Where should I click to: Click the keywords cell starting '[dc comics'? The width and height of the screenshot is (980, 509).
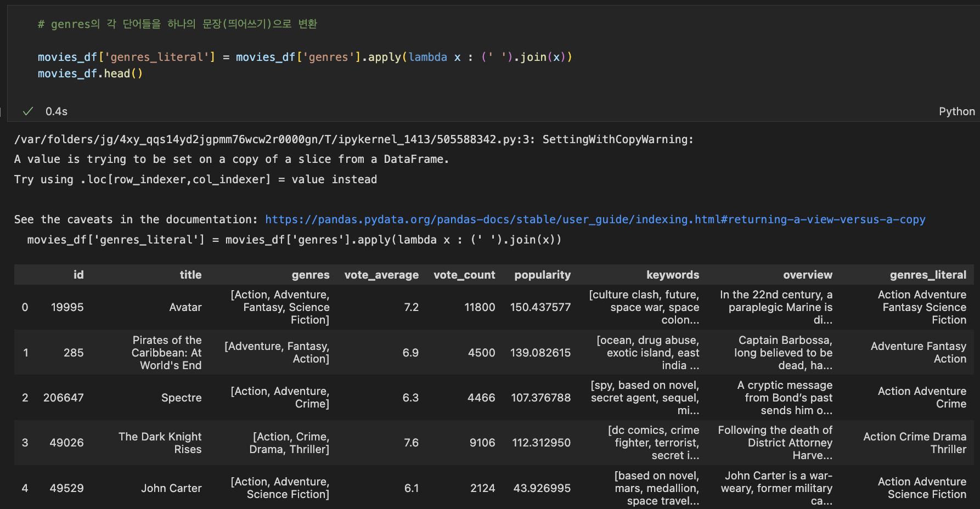(x=654, y=443)
